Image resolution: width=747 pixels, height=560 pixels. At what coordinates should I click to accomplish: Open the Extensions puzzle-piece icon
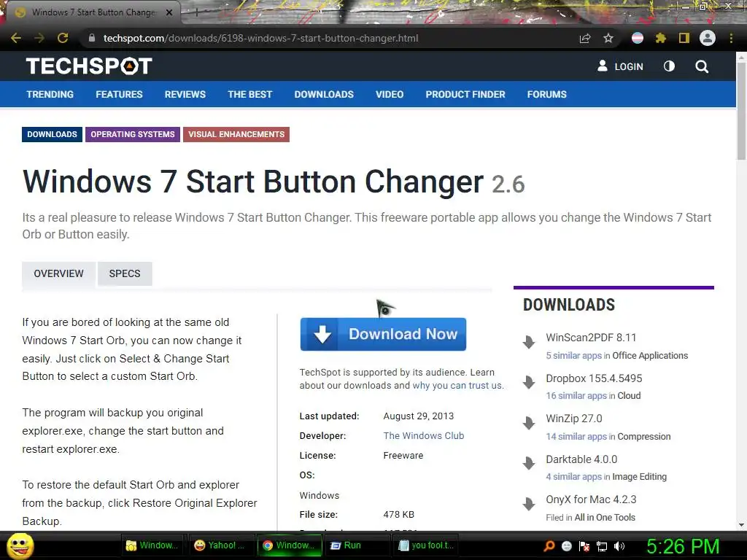(660, 38)
